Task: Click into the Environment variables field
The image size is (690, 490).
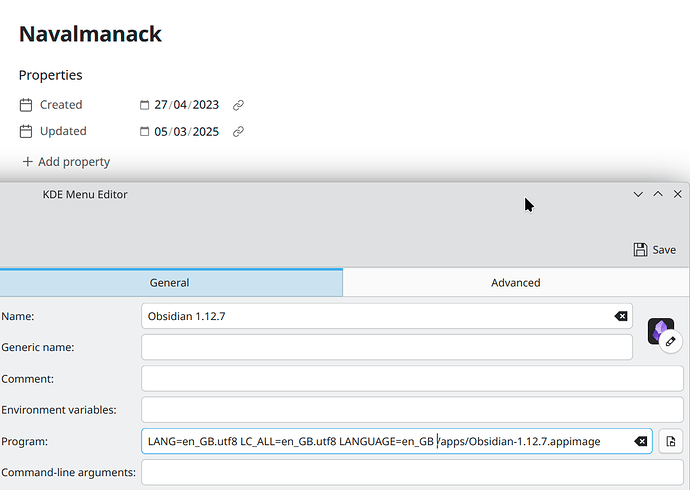Action: 412,410
